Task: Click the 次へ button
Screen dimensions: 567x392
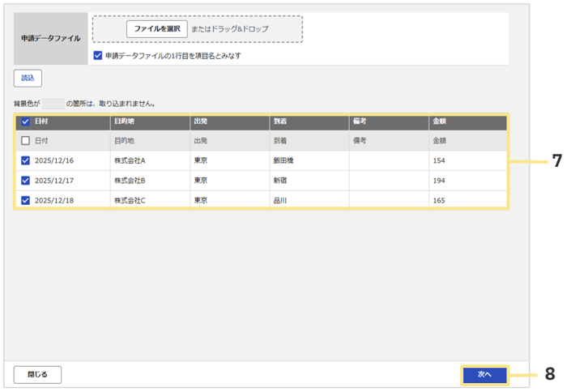Action: [x=484, y=375]
